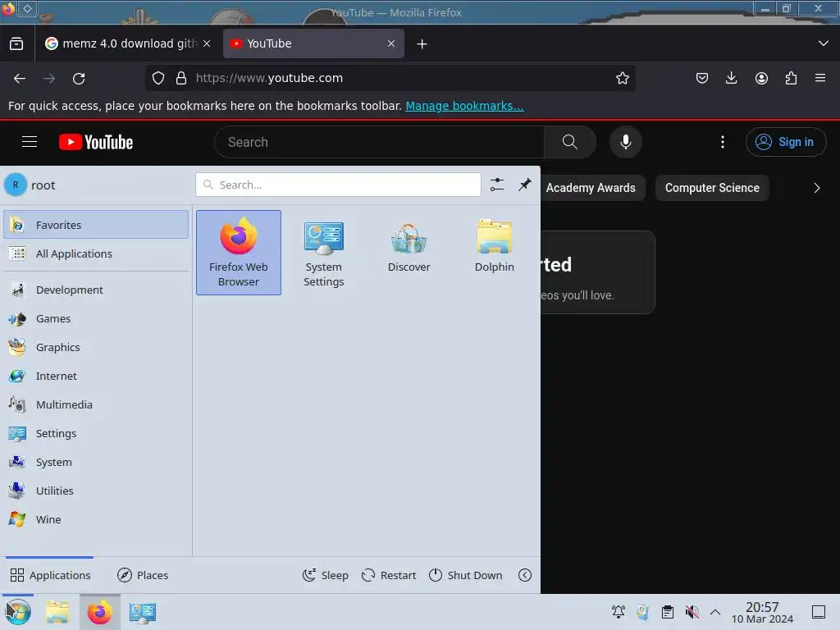Expand hidden system tray icons
The width and height of the screenshot is (840, 630).
pos(715,612)
